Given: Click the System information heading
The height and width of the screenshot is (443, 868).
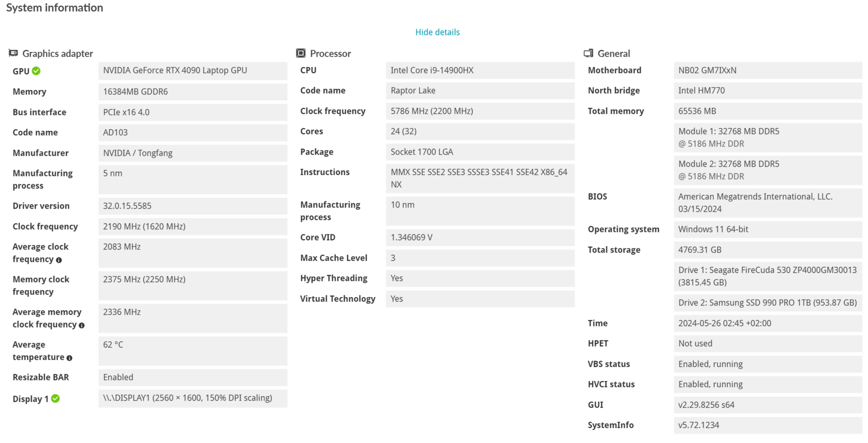Looking at the screenshot, I should click(x=54, y=8).
